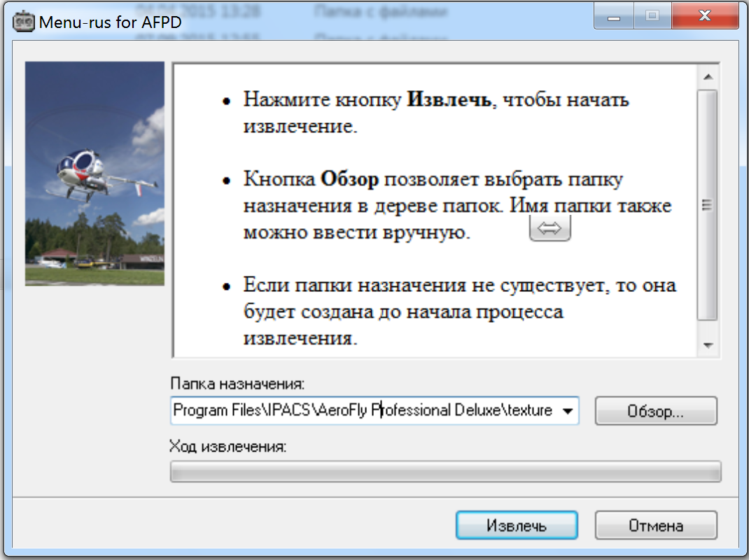This screenshot has height=560, width=749.
Task: Click the Ход извлечения: label
Action: [228, 447]
